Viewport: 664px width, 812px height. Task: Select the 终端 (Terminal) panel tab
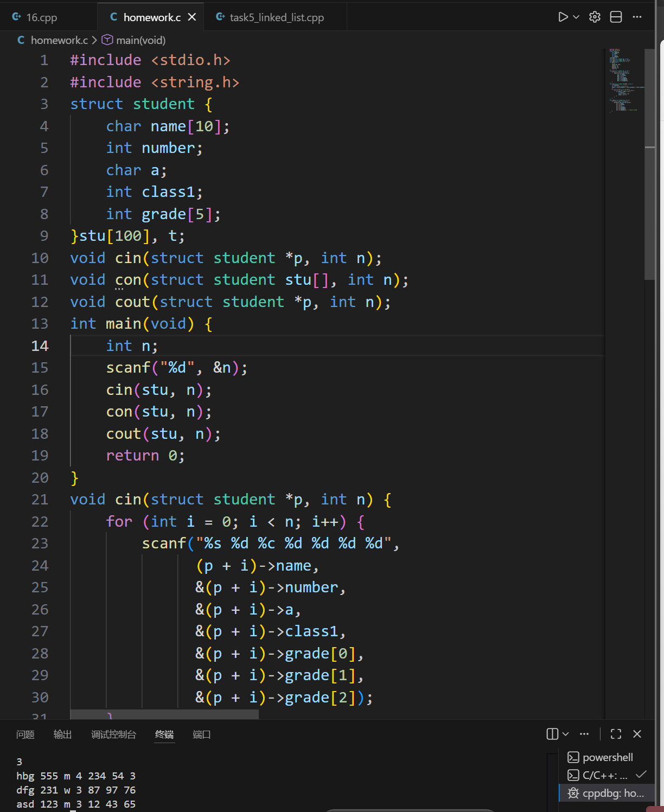[164, 734]
